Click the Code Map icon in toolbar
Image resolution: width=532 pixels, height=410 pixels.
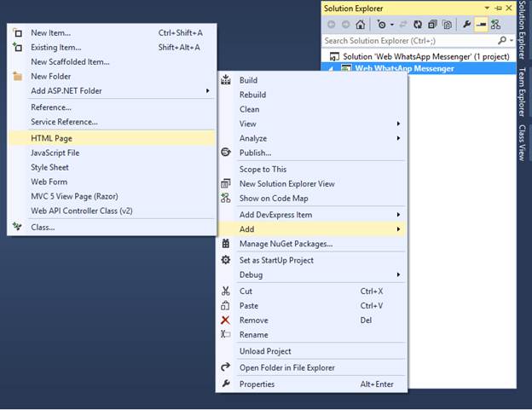coord(495,25)
